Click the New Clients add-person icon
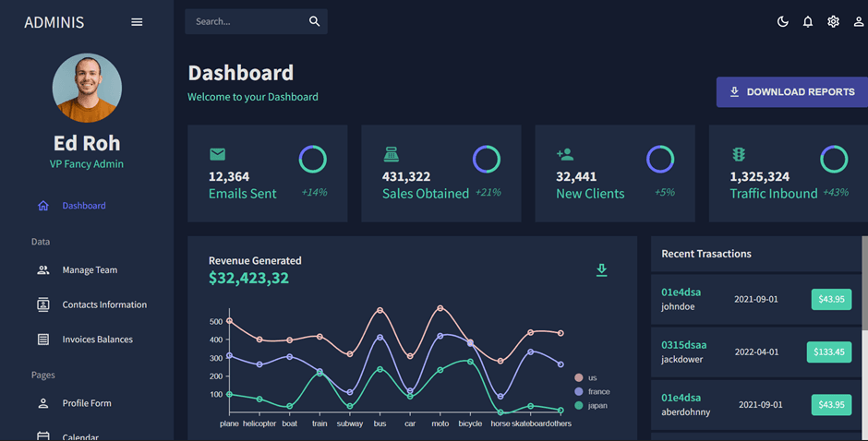The height and width of the screenshot is (441, 868). coord(565,154)
